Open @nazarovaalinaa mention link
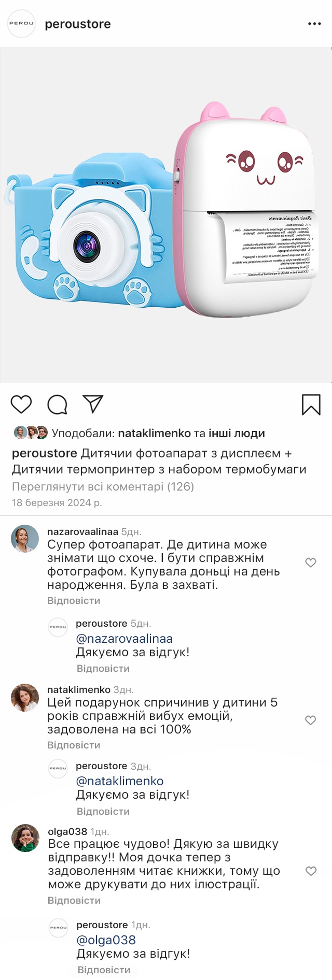The image size is (332, 980). tap(125, 639)
